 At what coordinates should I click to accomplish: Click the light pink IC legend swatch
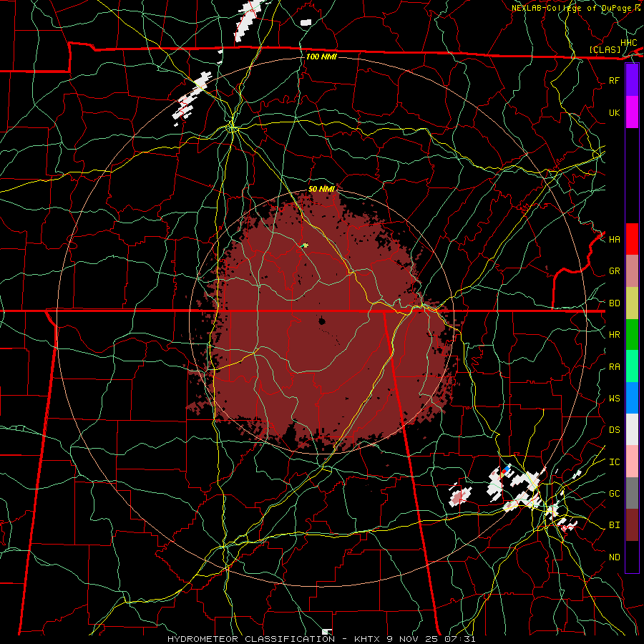coord(632,462)
